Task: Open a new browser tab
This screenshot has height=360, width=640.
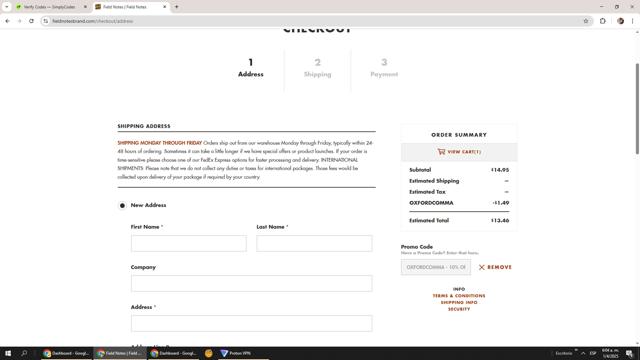Action: [x=176, y=7]
